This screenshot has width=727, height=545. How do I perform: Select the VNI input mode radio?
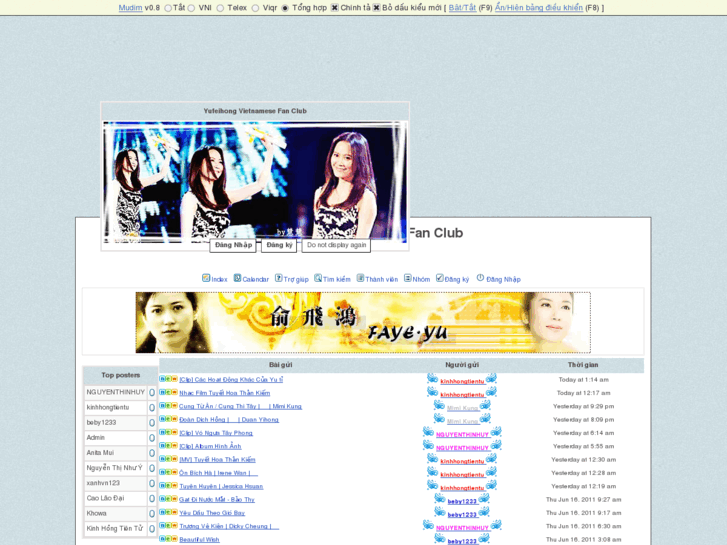pos(191,8)
